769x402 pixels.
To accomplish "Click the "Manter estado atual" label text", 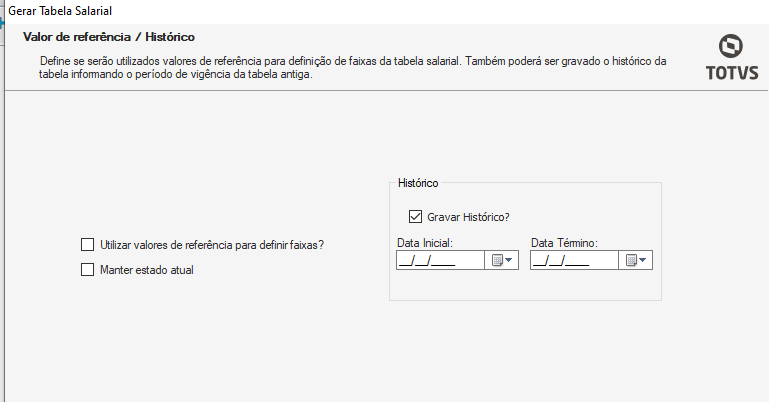I will coord(147,270).
